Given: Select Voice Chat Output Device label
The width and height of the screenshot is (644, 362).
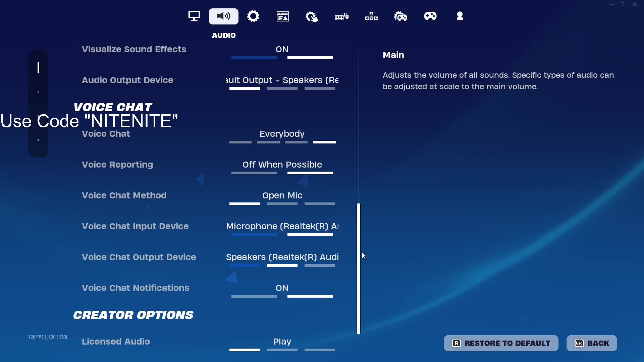Looking at the screenshot, I should coord(139,257).
